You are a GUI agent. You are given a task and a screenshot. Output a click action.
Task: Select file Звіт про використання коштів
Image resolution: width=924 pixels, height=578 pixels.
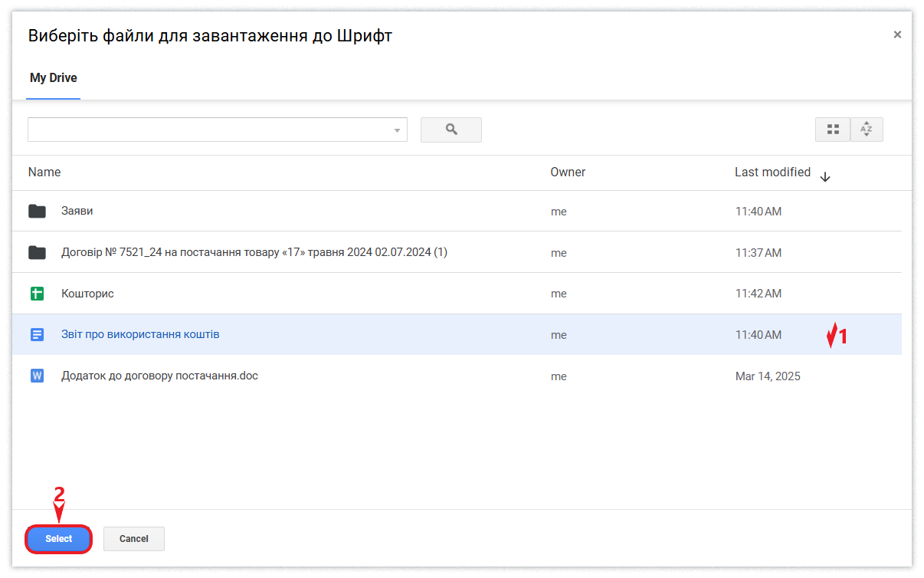point(140,335)
